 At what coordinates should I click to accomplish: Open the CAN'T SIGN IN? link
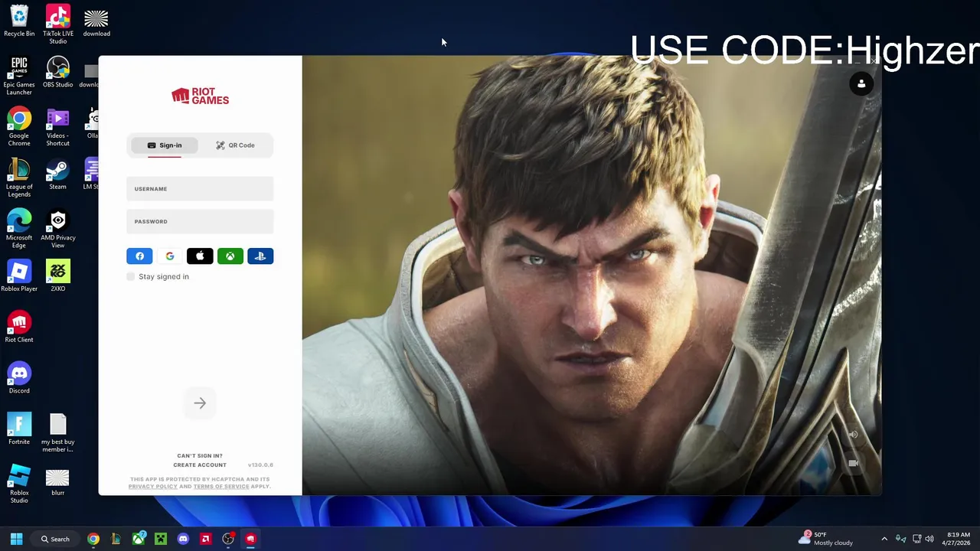pyautogui.click(x=200, y=455)
